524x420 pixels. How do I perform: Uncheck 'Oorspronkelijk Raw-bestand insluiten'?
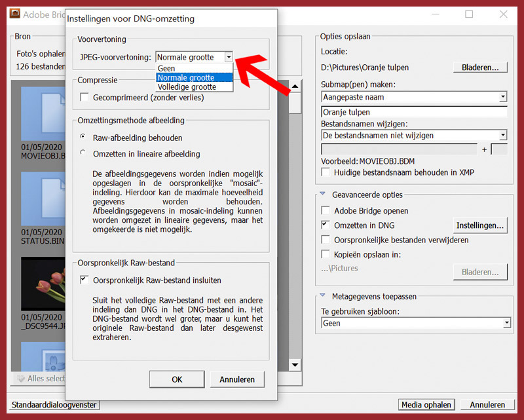(84, 280)
